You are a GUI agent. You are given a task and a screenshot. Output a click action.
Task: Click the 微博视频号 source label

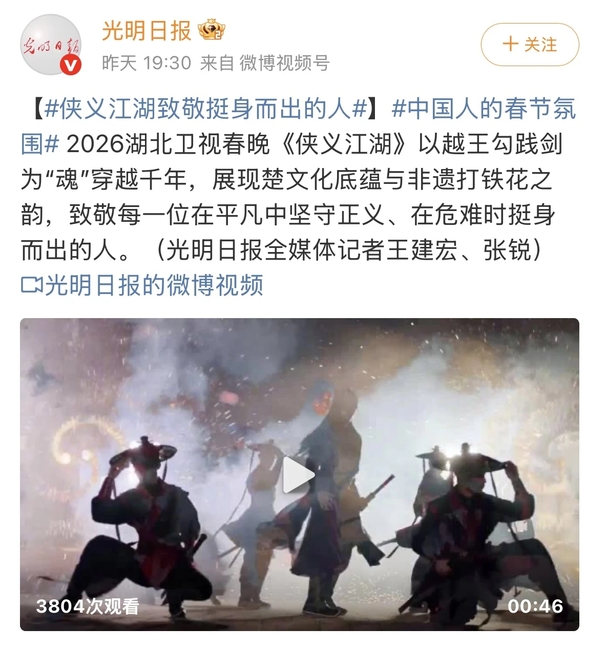click(284, 63)
